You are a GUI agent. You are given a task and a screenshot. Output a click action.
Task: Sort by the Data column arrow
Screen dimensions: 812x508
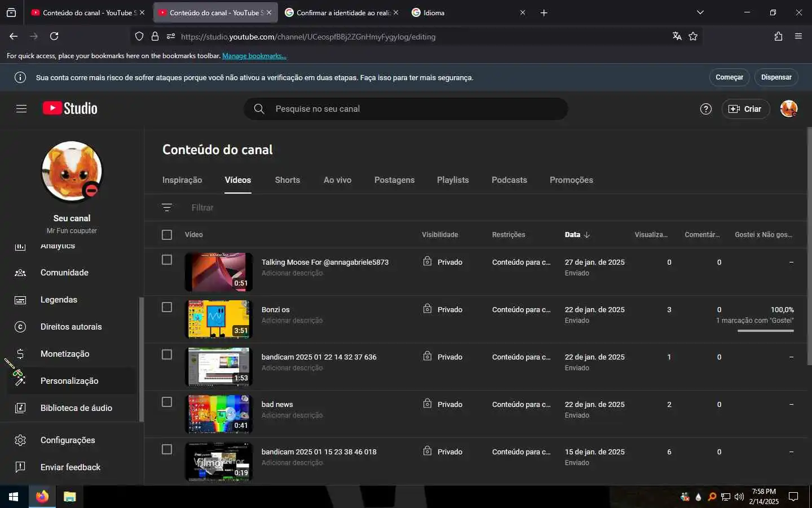point(587,235)
